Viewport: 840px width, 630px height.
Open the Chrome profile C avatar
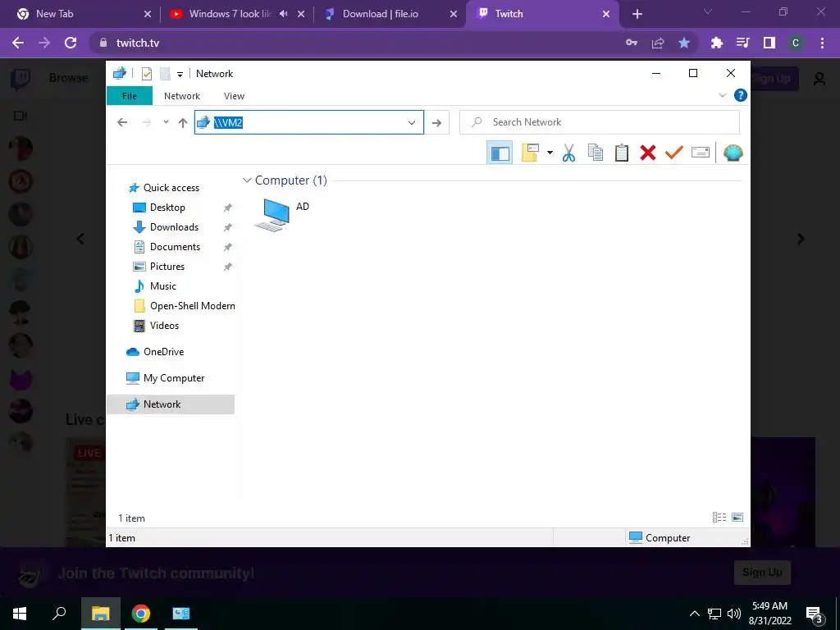click(796, 43)
